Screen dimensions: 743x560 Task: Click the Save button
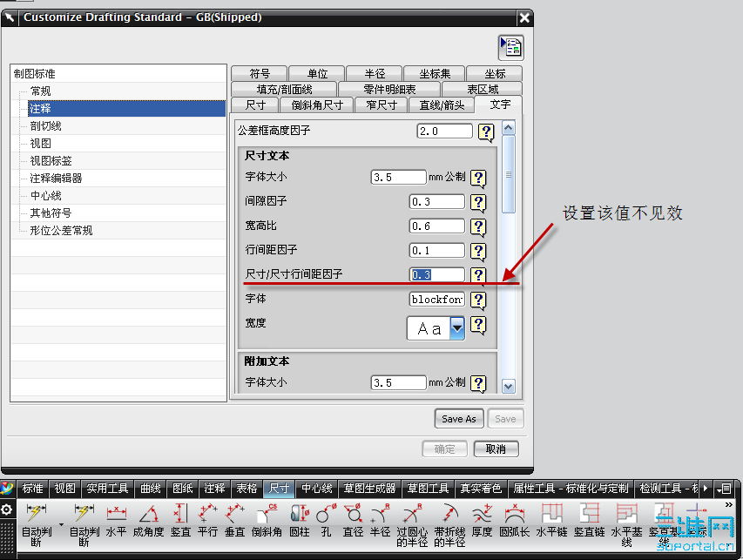click(x=505, y=419)
